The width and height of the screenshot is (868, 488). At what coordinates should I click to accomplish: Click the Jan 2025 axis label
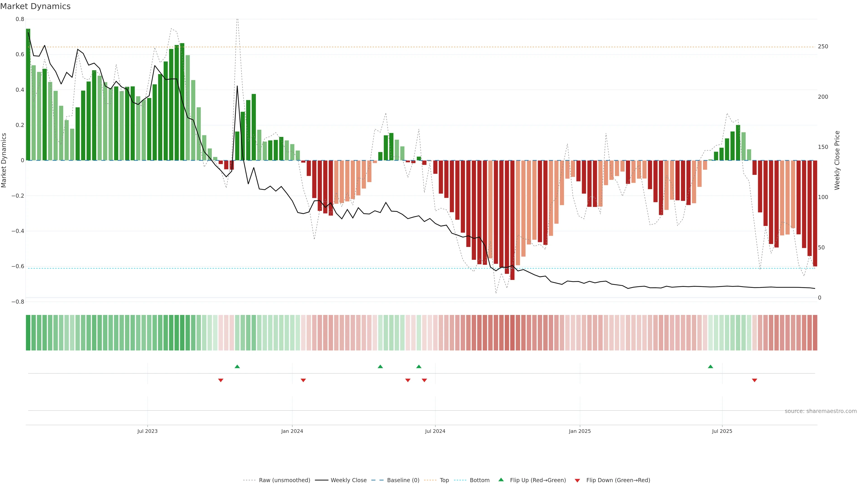pyautogui.click(x=580, y=431)
